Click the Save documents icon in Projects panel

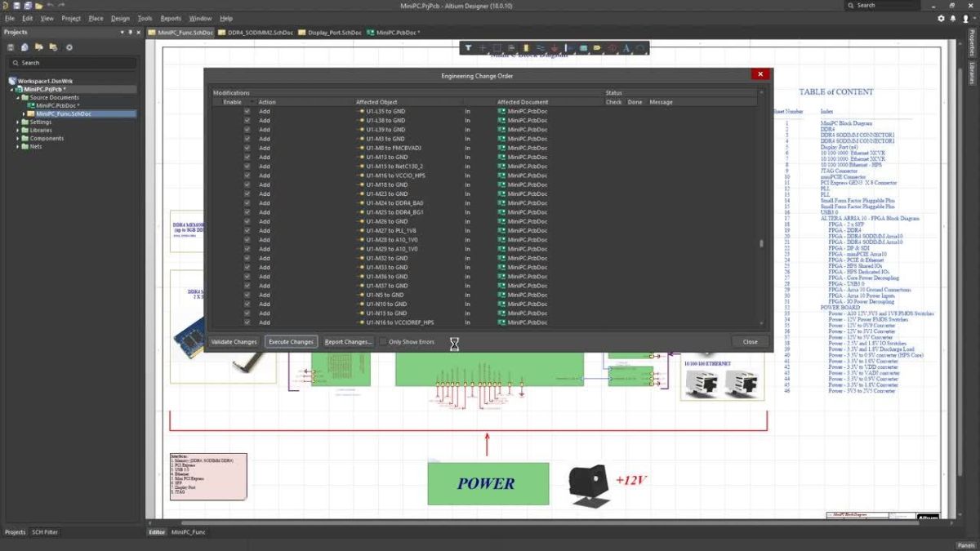[x=11, y=47]
